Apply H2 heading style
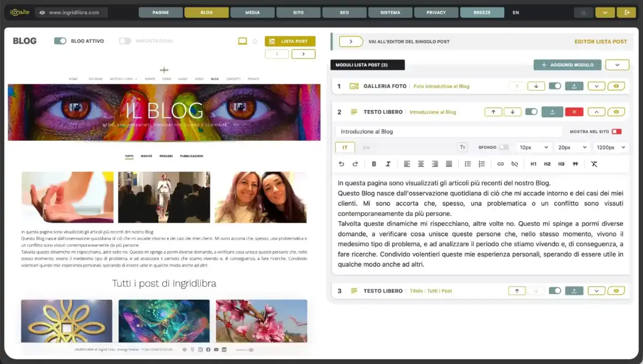Screen dimensions: 643x364 (x=547, y=164)
